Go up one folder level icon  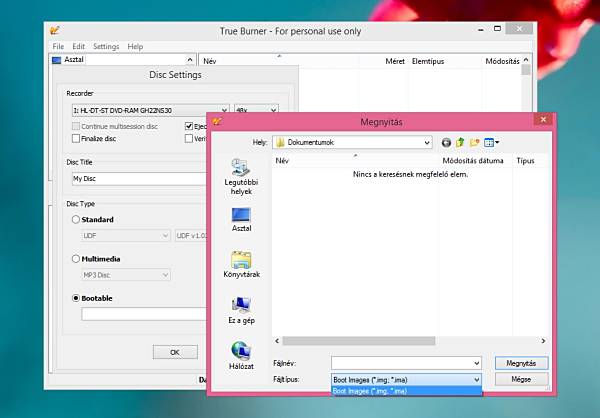(x=460, y=143)
